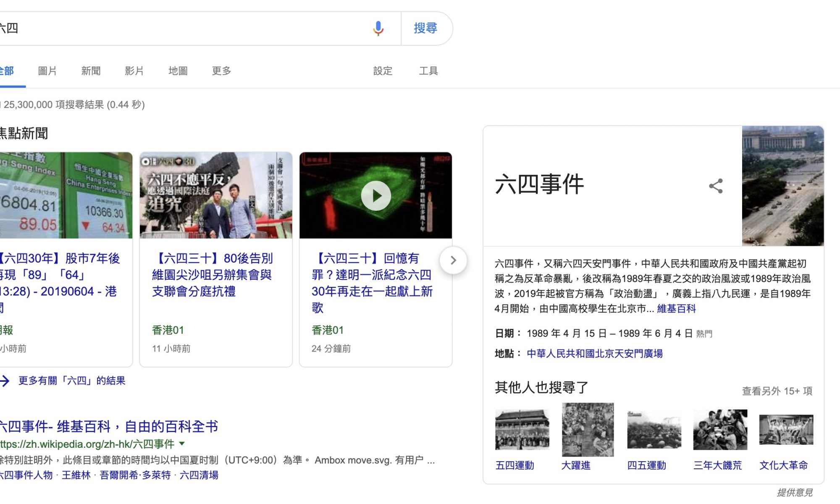This screenshot has height=504, width=840.
Task: Click the 維基百科 link in knowledge panel
Action: pyautogui.click(x=677, y=309)
